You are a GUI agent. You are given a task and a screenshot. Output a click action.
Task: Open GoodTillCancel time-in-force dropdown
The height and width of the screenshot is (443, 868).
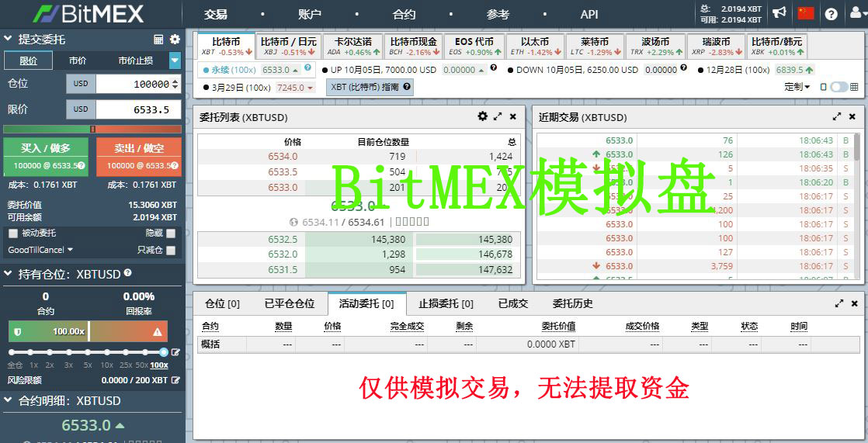coord(40,250)
